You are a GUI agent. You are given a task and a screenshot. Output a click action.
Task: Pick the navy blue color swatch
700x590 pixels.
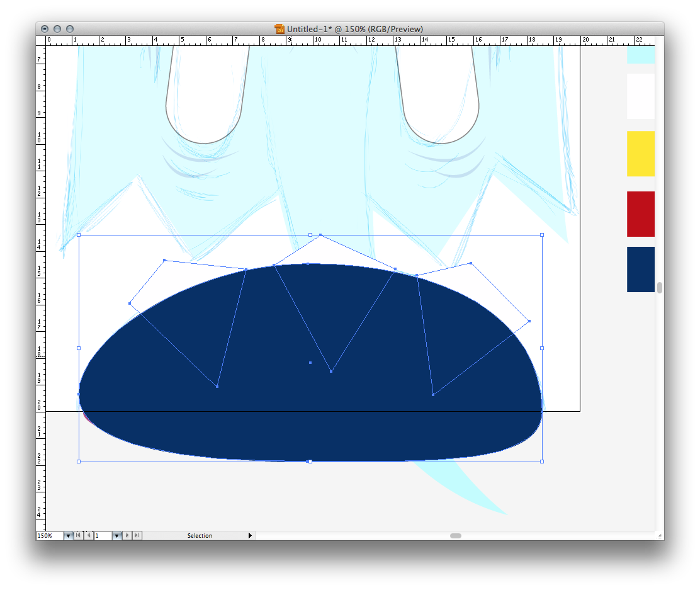[640, 269]
